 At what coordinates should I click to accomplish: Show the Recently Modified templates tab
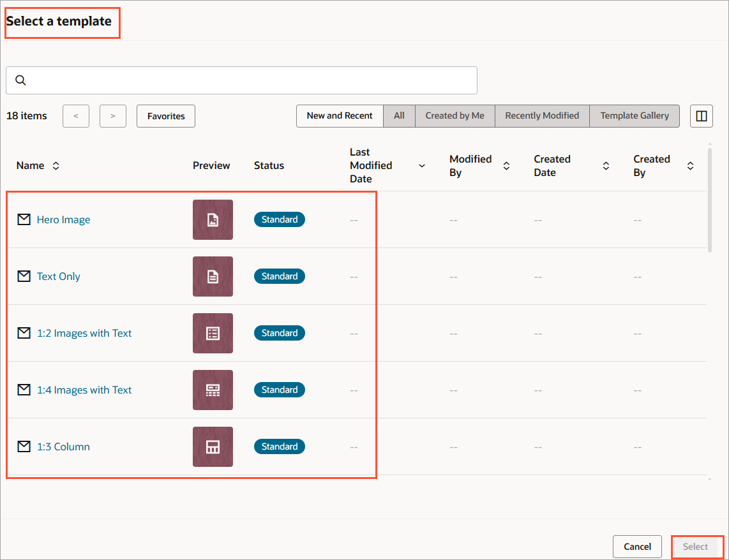tap(542, 116)
